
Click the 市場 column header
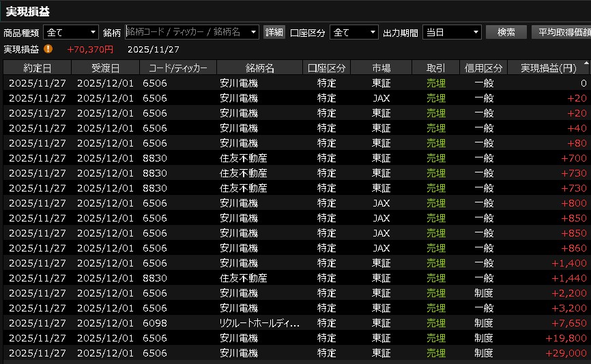(381, 67)
